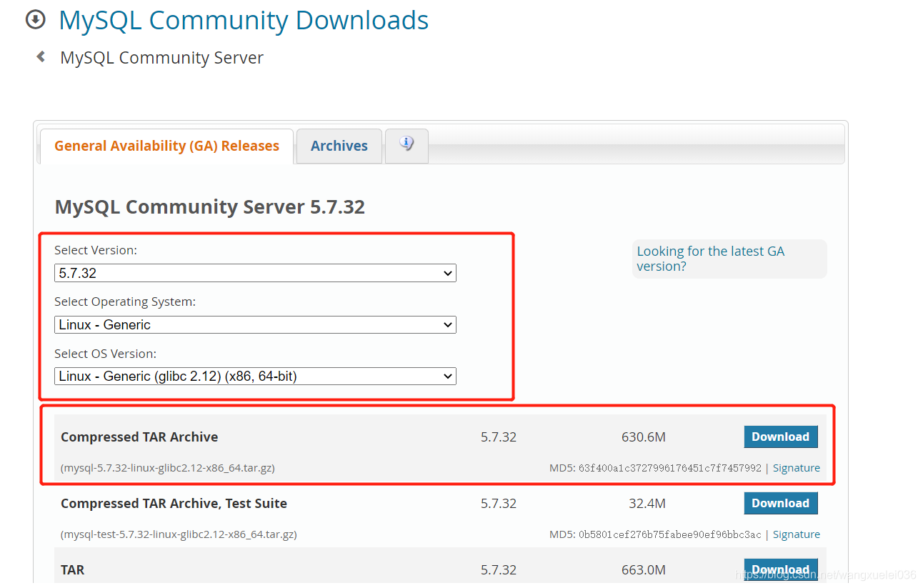
Task: Click the MD5 value 63f400a1c3727996176451c7f7457992
Action: tap(670, 468)
